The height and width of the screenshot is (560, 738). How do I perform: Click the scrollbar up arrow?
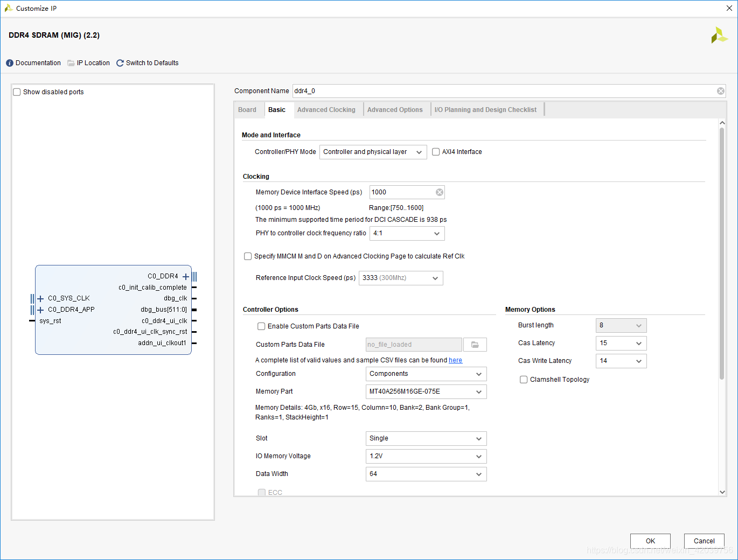(722, 123)
